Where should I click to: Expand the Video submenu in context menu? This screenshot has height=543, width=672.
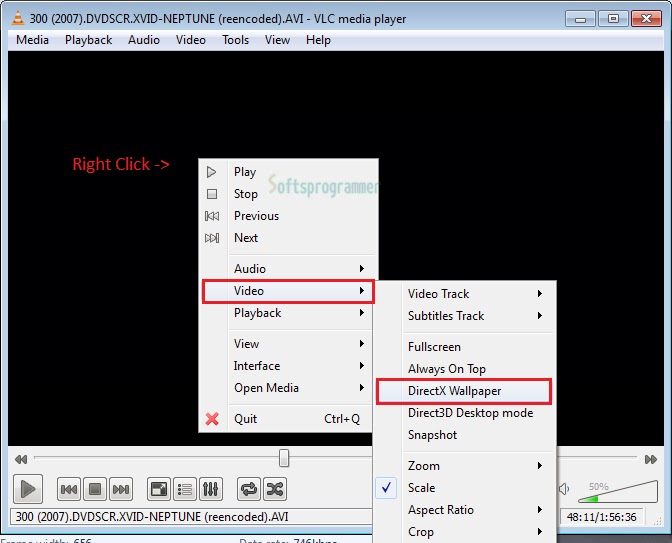(288, 291)
